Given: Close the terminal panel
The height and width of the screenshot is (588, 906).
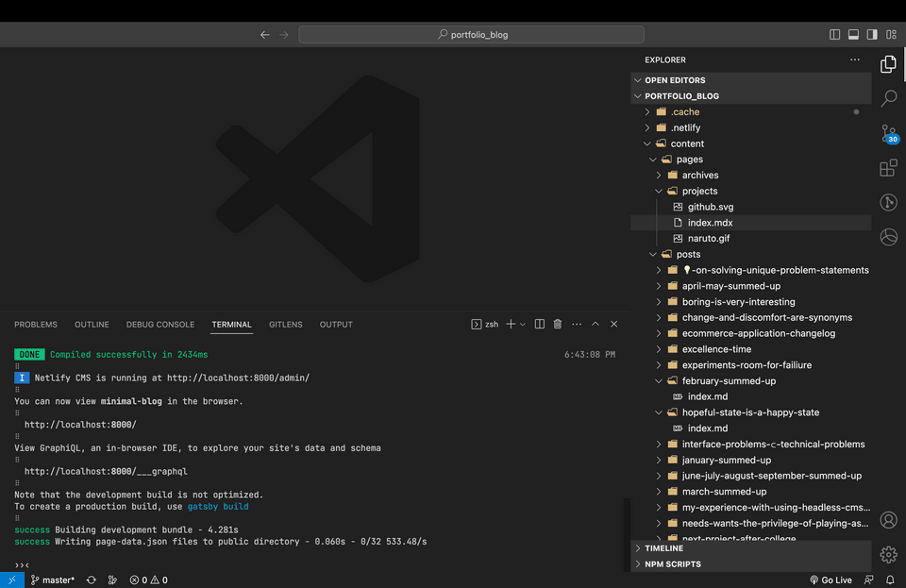Looking at the screenshot, I should (614, 324).
